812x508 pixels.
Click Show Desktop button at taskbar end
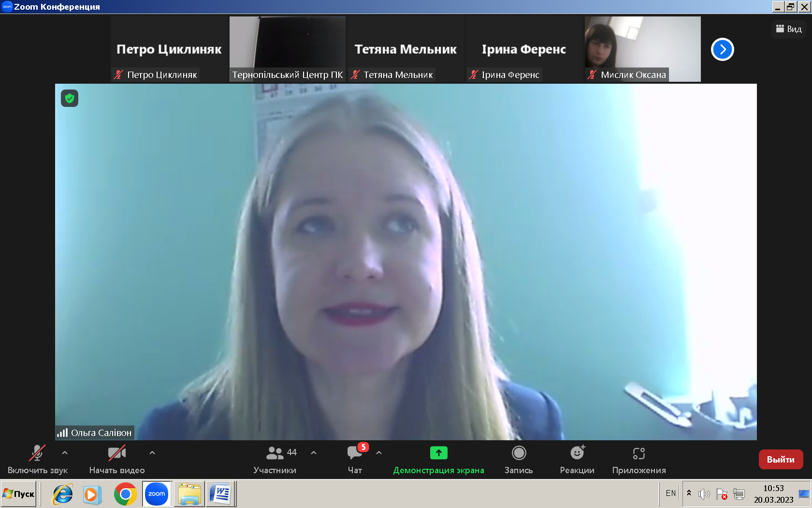point(804,494)
